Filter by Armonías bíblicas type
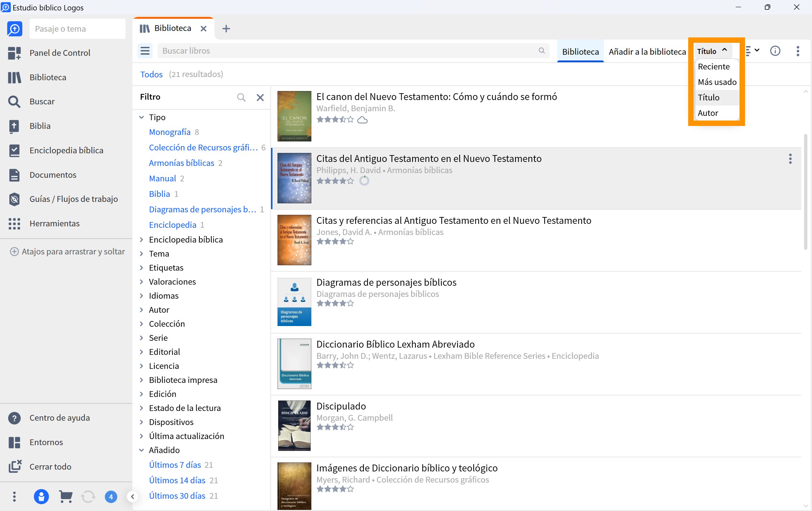812x511 pixels. tap(181, 163)
